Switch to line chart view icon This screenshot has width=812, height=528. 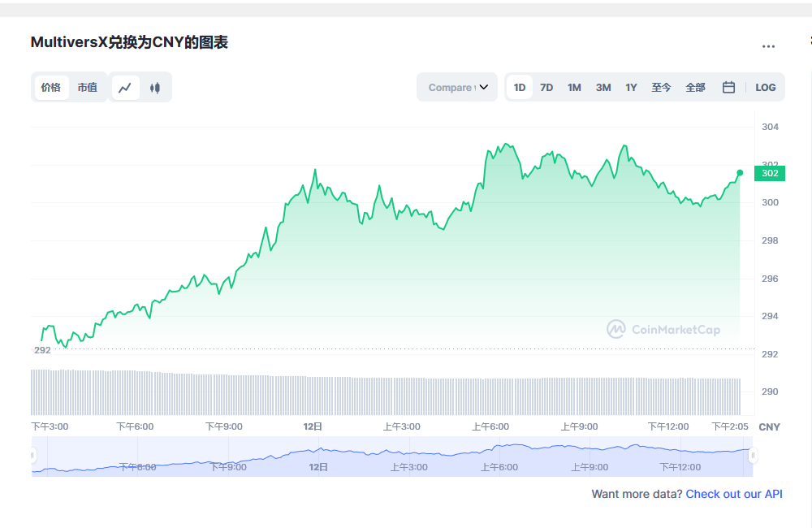coord(125,88)
